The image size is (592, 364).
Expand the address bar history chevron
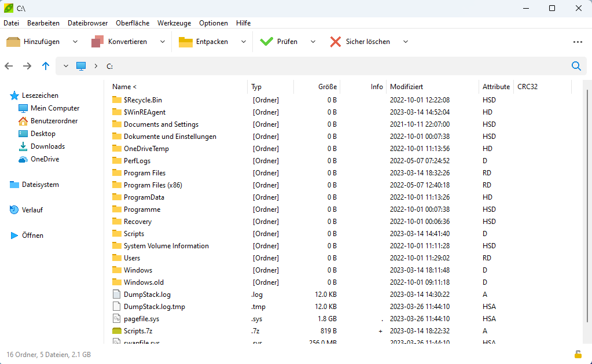66,66
